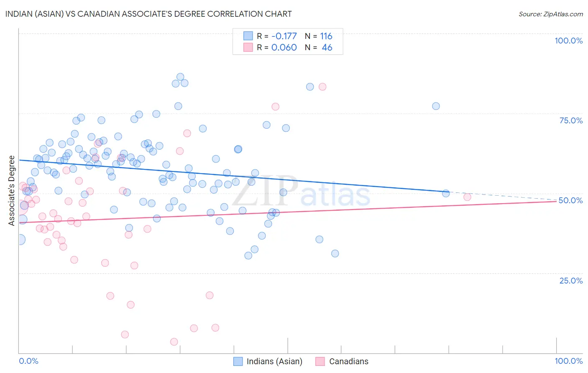The height and width of the screenshot is (373, 588).
Task: Click the blue swatch beside R = -0.177
Action: click(x=248, y=36)
